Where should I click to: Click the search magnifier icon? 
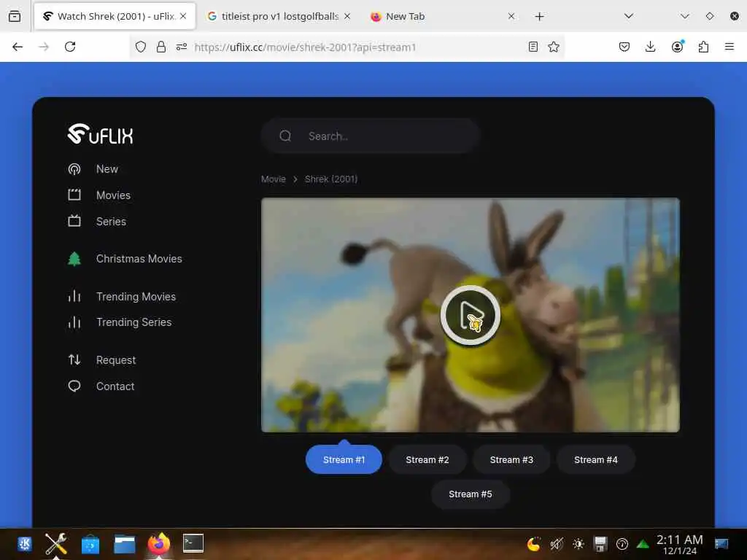[285, 136]
